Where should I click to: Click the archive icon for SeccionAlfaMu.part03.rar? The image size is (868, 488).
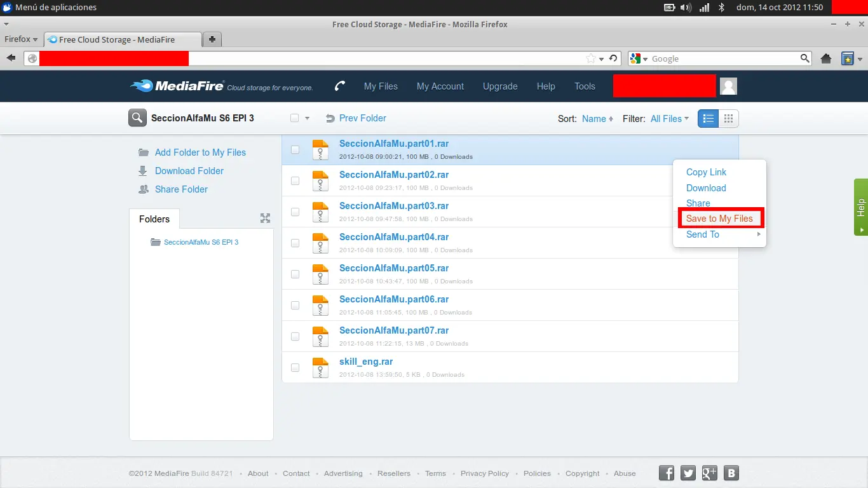click(x=321, y=212)
